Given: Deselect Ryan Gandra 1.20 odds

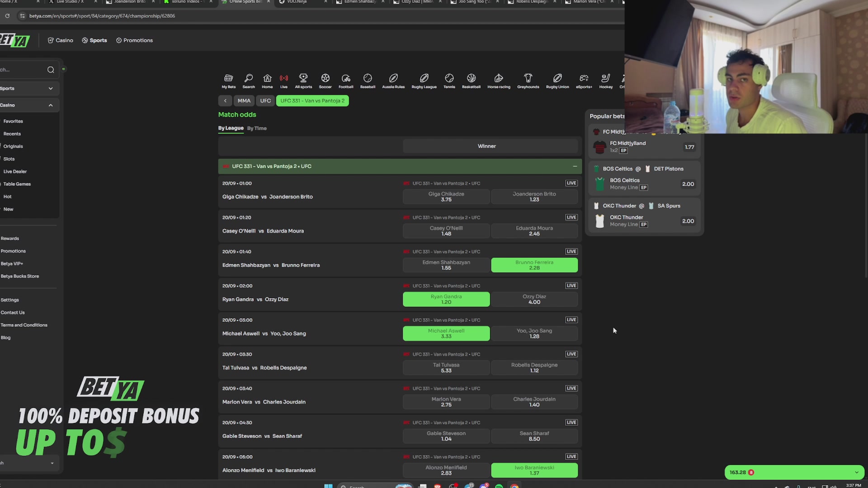Looking at the screenshot, I should tap(446, 299).
